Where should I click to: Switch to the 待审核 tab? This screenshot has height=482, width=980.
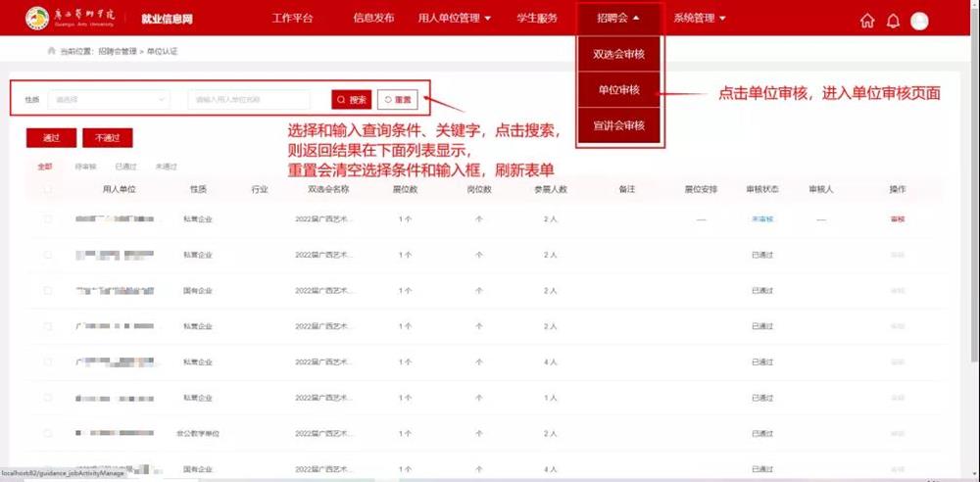[86, 167]
